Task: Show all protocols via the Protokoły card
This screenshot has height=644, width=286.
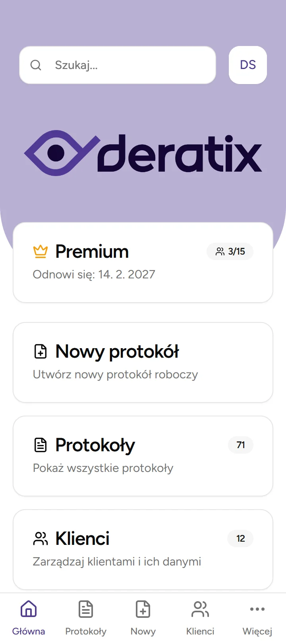Action: tap(143, 456)
